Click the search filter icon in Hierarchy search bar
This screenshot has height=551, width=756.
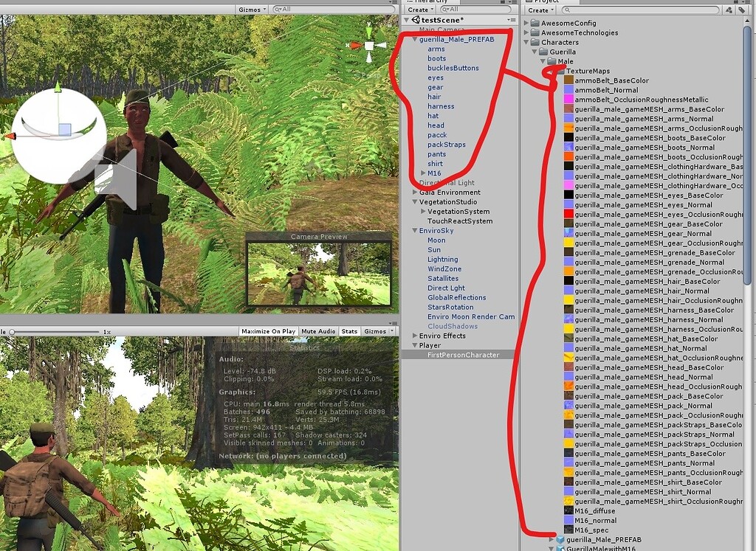[x=444, y=9]
